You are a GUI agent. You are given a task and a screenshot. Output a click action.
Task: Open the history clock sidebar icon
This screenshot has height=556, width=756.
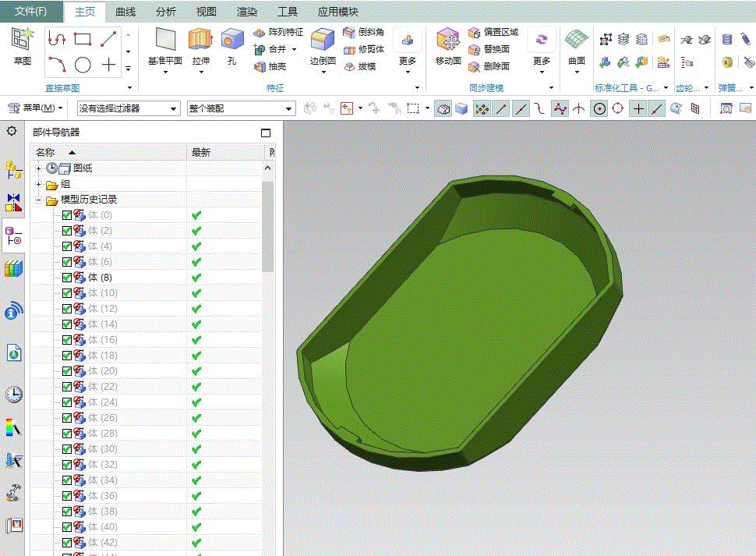[x=13, y=394]
